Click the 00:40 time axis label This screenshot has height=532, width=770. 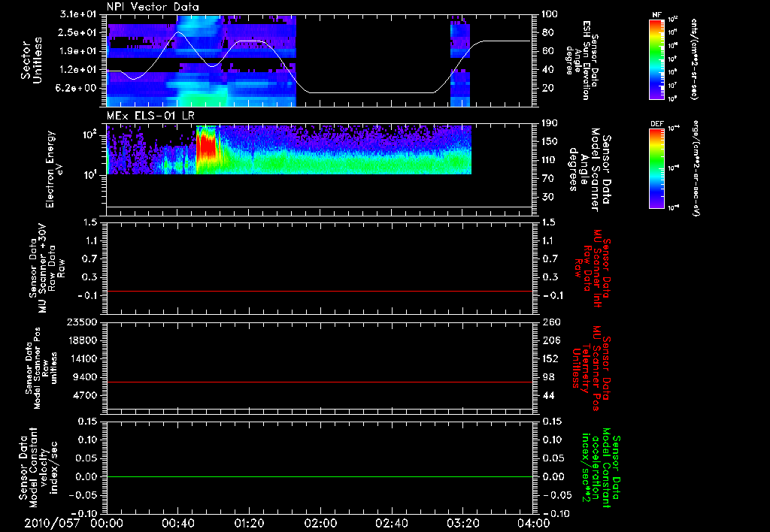[x=177, y=523]
